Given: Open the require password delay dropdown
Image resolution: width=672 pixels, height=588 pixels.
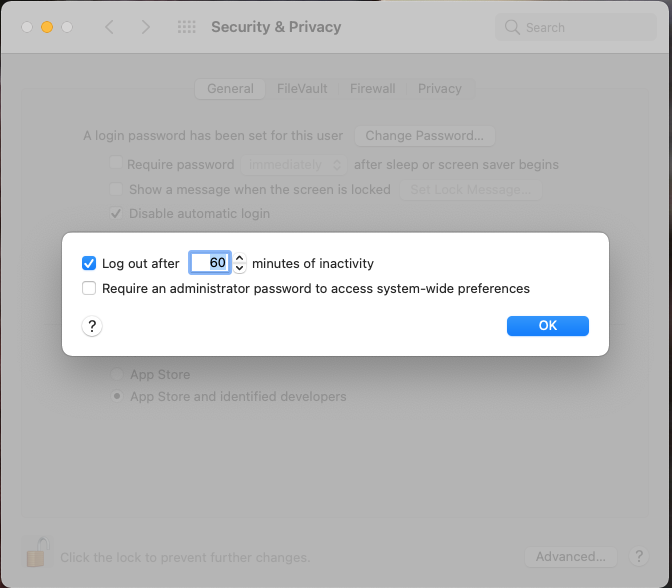Looking at the screenshot, I should pyautogui.click(x=296, y=164).
